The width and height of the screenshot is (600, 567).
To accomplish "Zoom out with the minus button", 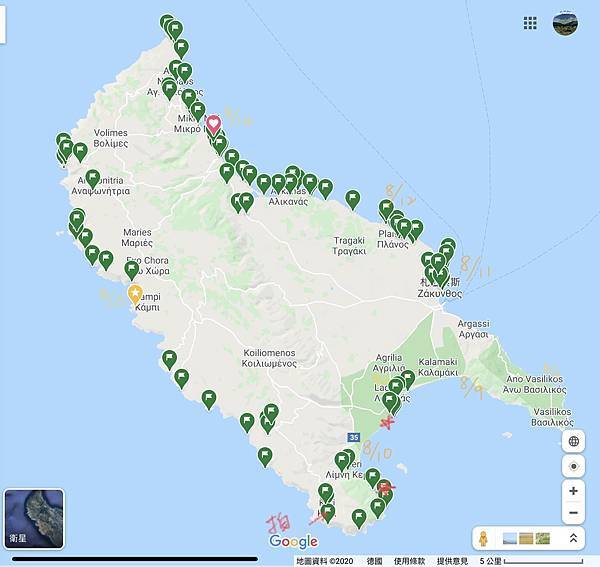I will [573, 513].
